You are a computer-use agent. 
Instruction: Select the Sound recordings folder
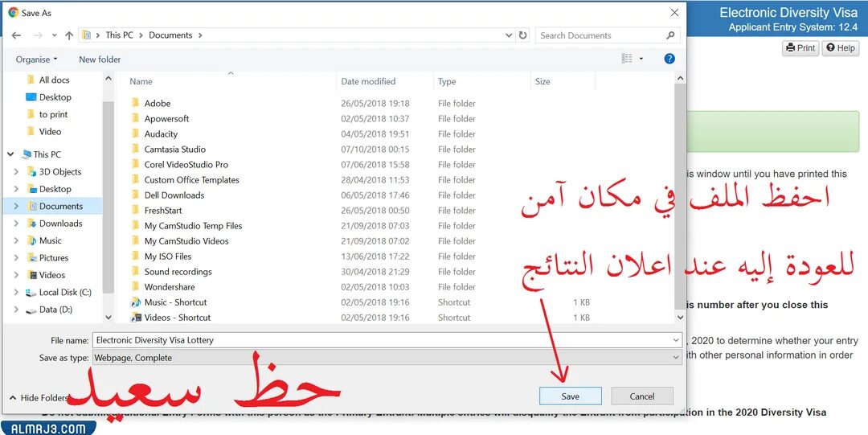[178, 272]
